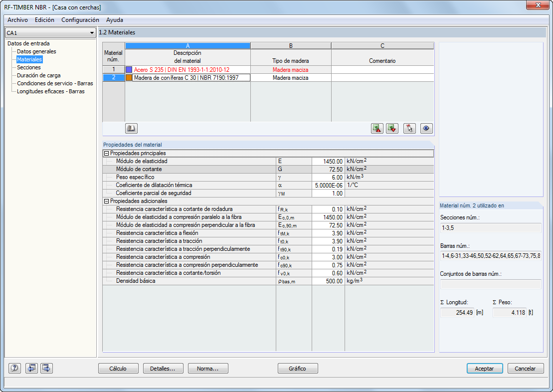553x392 pixels.
Task: Go to next table with arrow icon
Action: [46, 369]
